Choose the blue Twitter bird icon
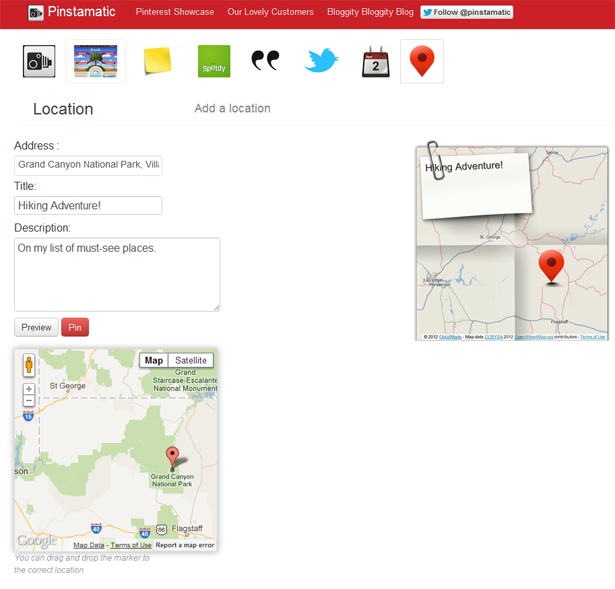This screenshot has width=615, height=589. point(321,60)
